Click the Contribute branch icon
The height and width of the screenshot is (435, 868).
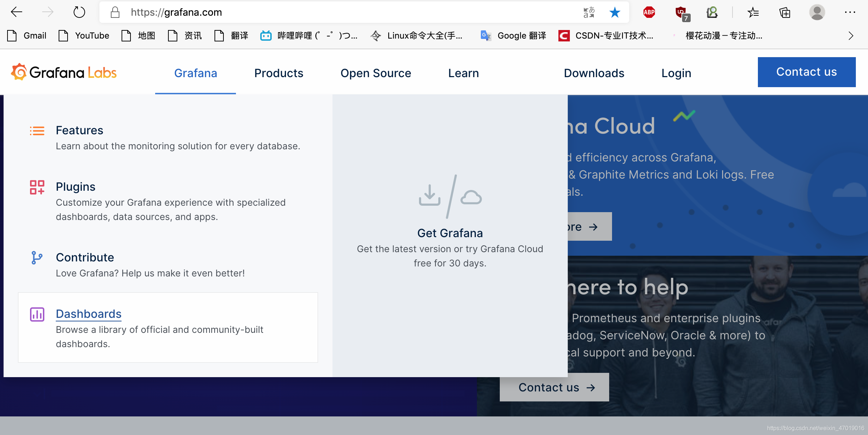(37, 257)
